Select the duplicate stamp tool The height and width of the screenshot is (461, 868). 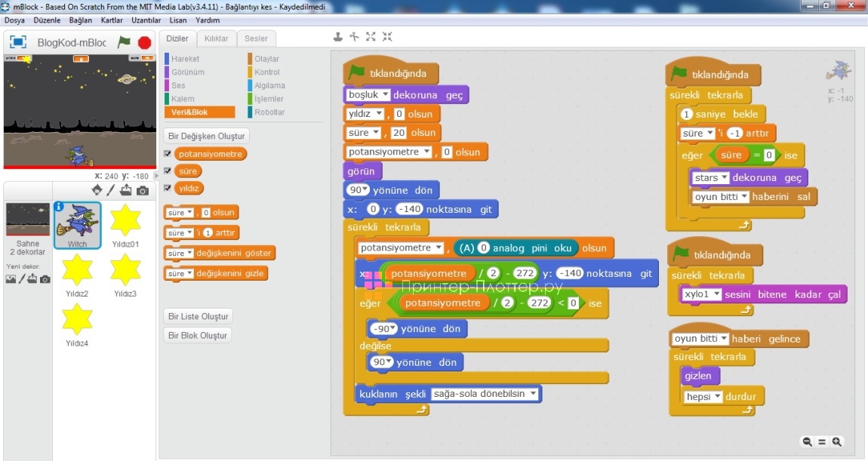(x=338, y=37)
